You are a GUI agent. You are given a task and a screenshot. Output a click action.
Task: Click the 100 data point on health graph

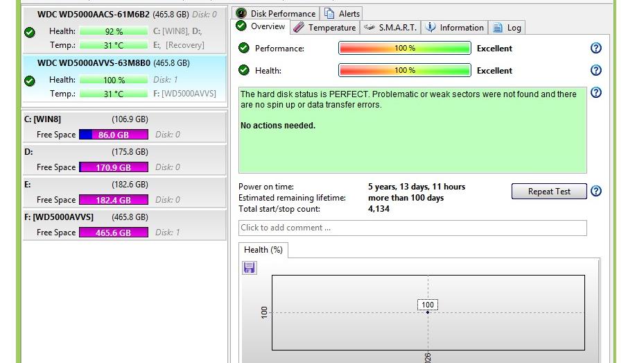pos(428,312)
